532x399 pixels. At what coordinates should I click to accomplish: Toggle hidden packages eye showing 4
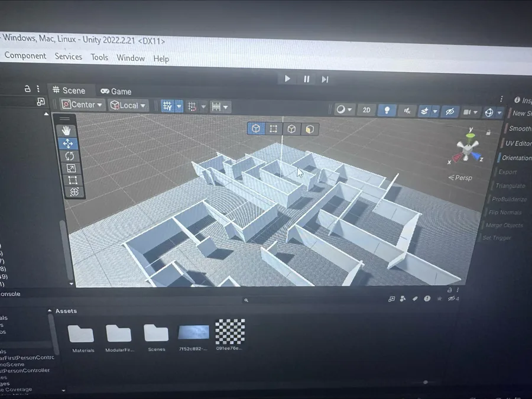[x=453, y=299]
